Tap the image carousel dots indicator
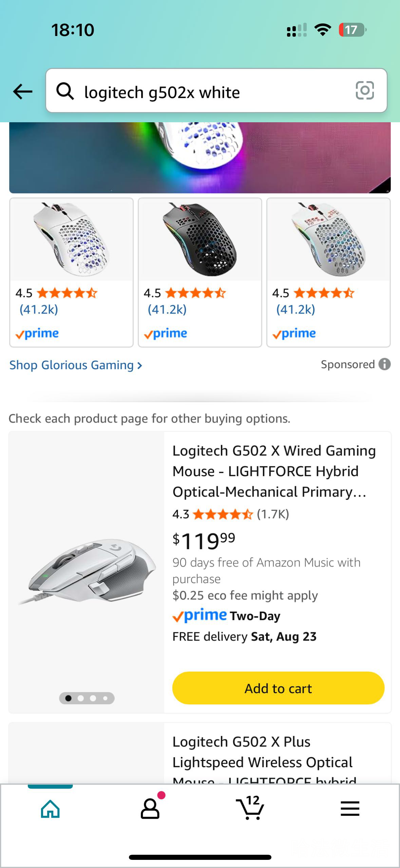400x868 pixels. pos(87,698)
